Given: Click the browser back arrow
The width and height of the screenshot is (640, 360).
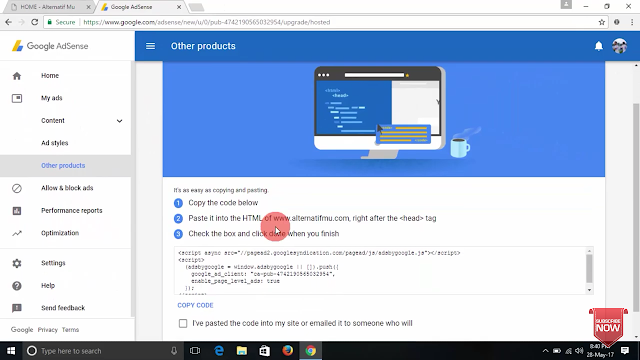Looking at the screenshot, I should (x=9, y=22).
